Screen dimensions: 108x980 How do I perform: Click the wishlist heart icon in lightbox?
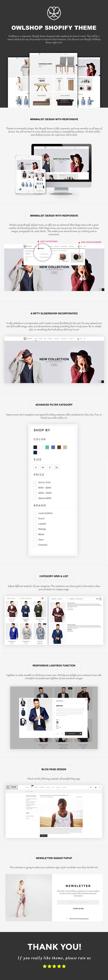point(80,733)
